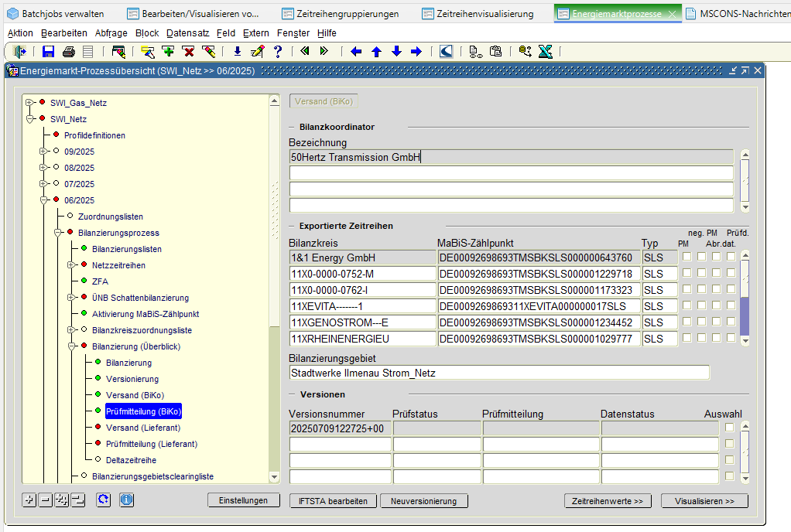The height and width of the screenshot is (532, 791).
Task: Click the red X delete record icon
Action: [188, 52]
